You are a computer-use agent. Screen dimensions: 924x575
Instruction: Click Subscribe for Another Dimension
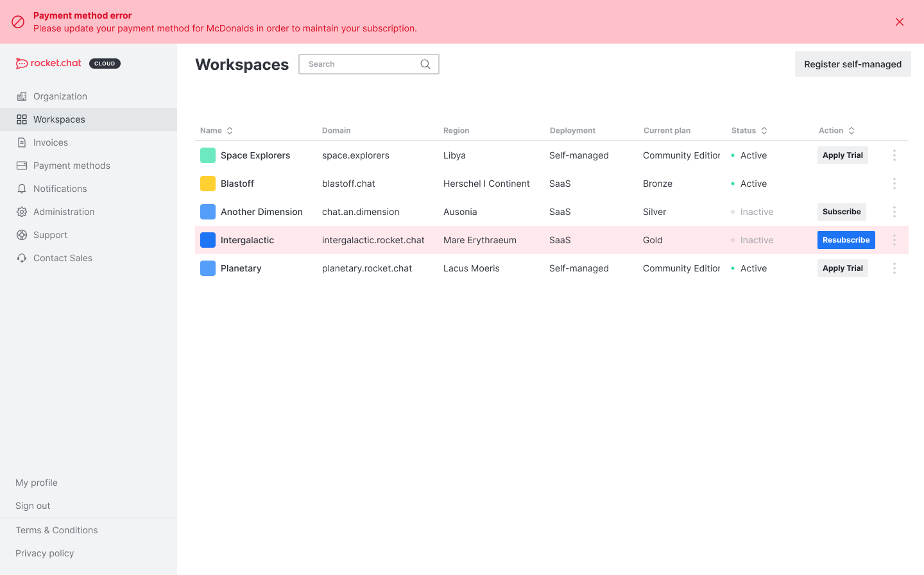coord(841,212)
